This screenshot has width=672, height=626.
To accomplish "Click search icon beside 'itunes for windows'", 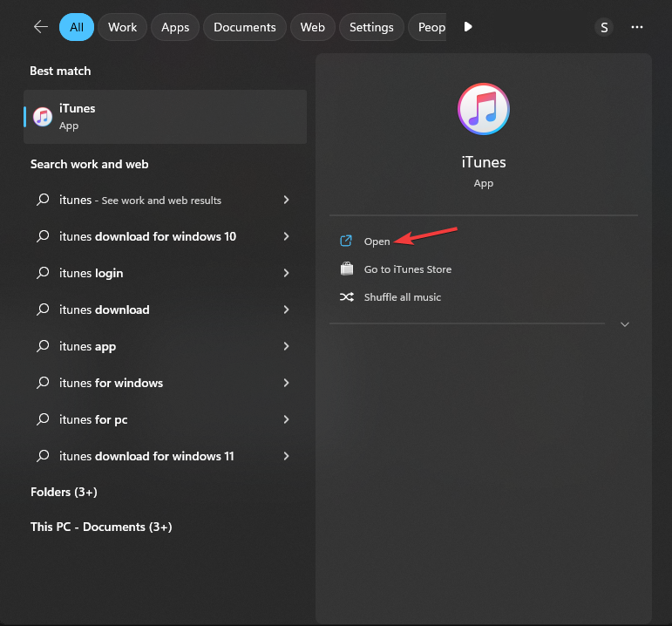I will pyautogui.click(x=43, y=383).
